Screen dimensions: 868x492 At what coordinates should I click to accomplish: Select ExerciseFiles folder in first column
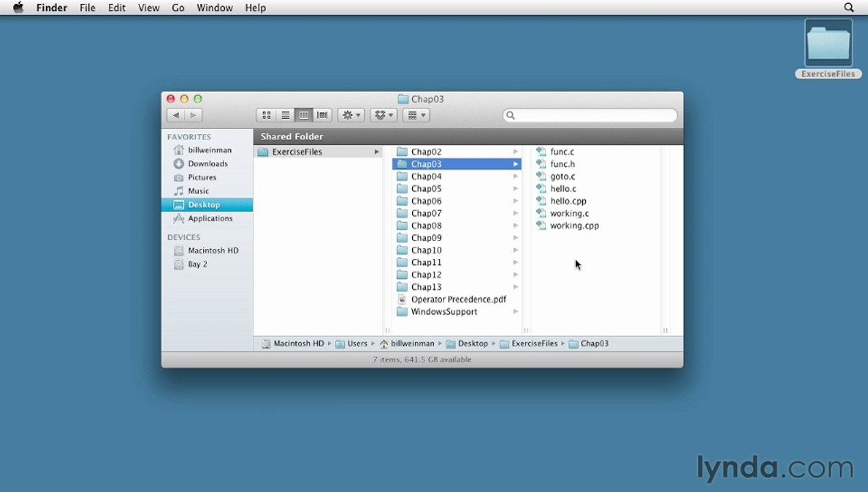pos(318,152)
